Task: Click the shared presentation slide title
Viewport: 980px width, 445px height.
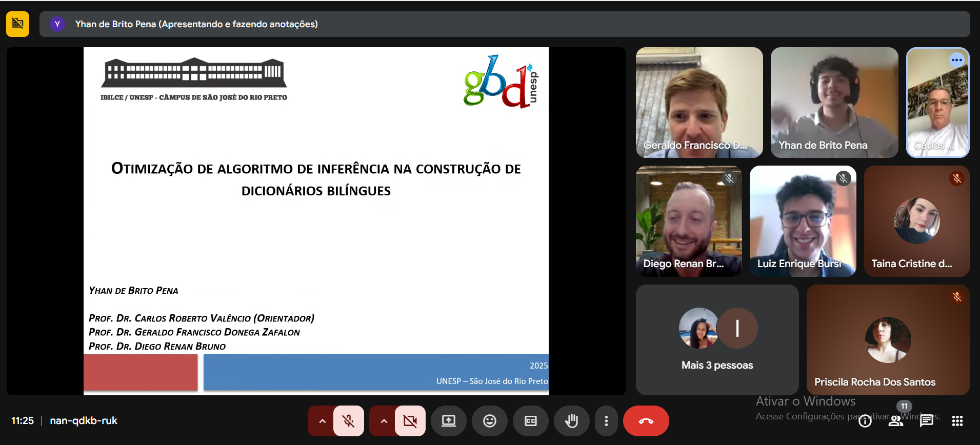Action: 316,179
